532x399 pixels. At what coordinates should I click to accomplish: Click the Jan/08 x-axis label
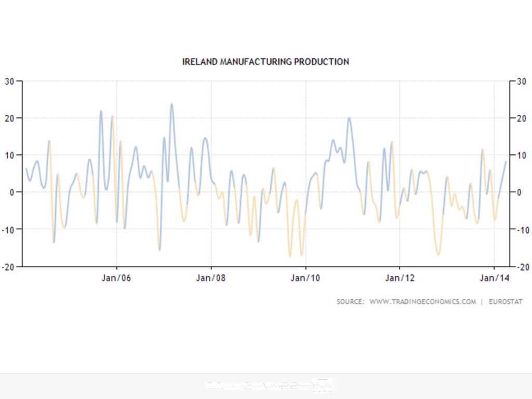tap(211, 278)
